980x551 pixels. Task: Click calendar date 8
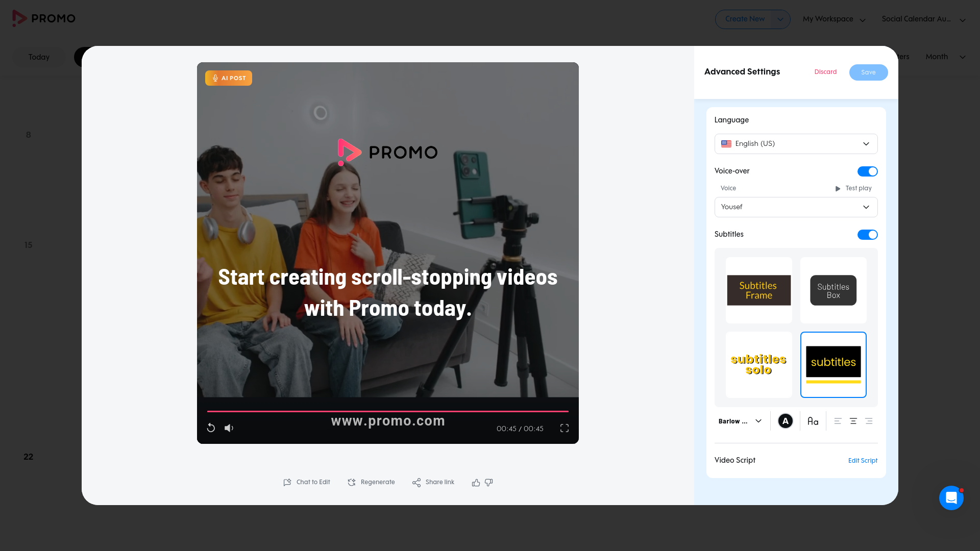(x=29, y=135)
